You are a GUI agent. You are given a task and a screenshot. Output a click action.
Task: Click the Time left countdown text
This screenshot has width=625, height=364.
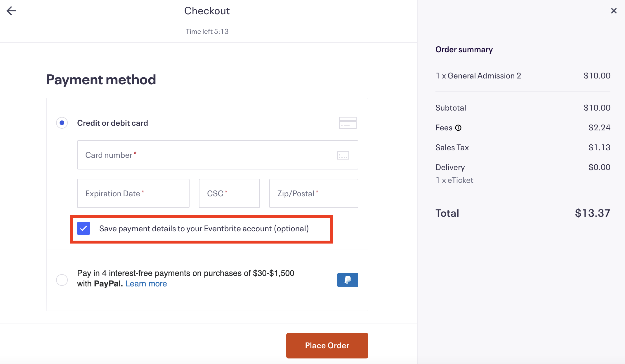click(207, 32)
